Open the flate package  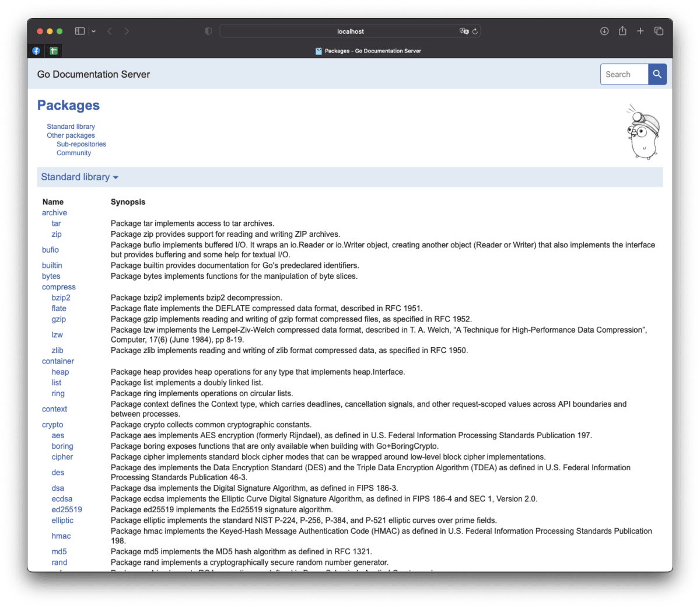coord(59,309)
